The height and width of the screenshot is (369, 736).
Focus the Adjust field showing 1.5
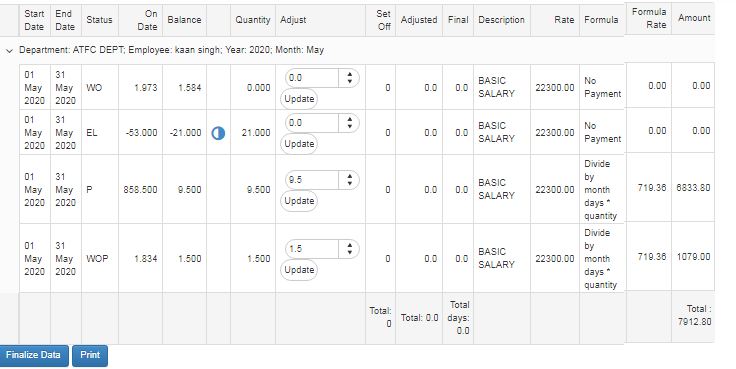point(312,249)
